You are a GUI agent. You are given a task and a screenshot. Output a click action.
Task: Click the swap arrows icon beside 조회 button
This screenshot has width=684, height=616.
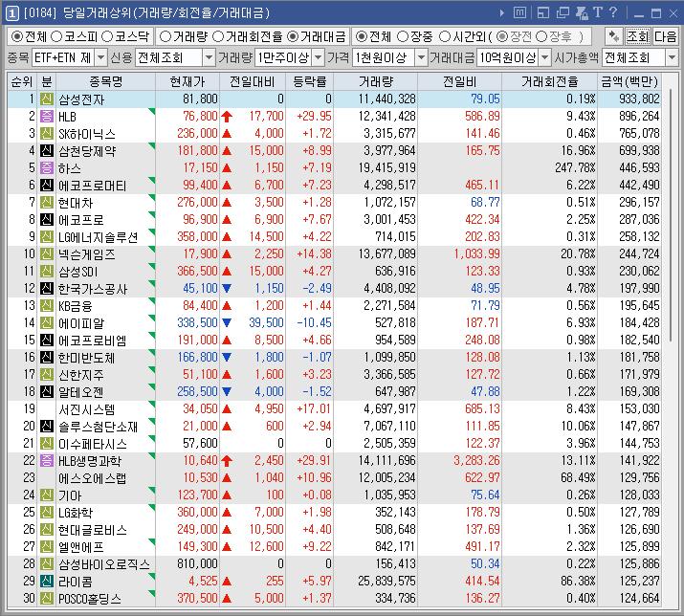click(x=613, y=36)
